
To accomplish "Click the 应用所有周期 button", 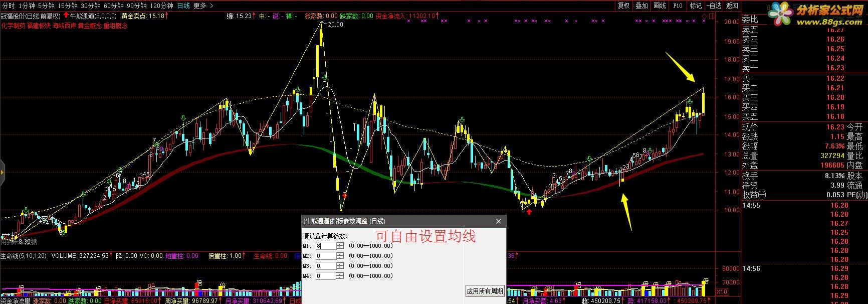I will (485, 291).
